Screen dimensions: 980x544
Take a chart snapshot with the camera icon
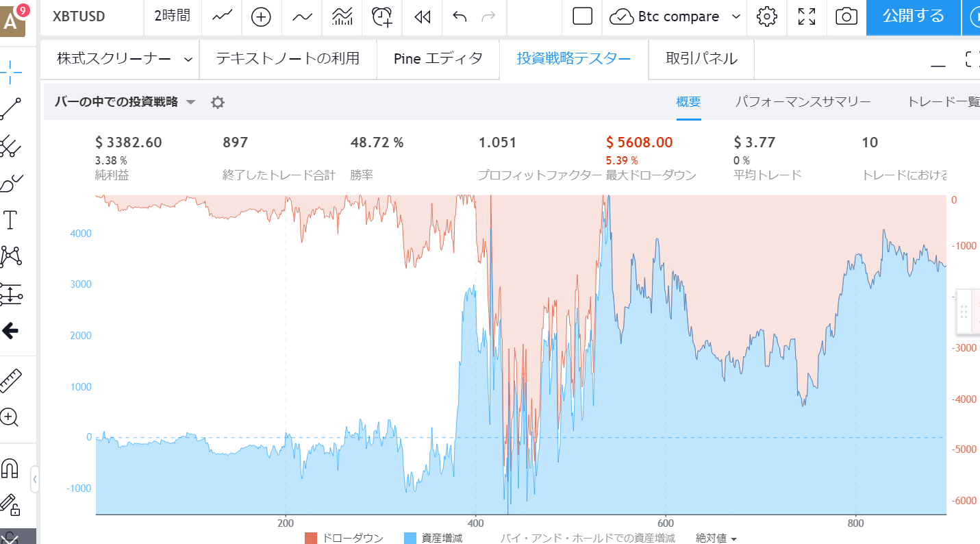[x=846, y=17]
